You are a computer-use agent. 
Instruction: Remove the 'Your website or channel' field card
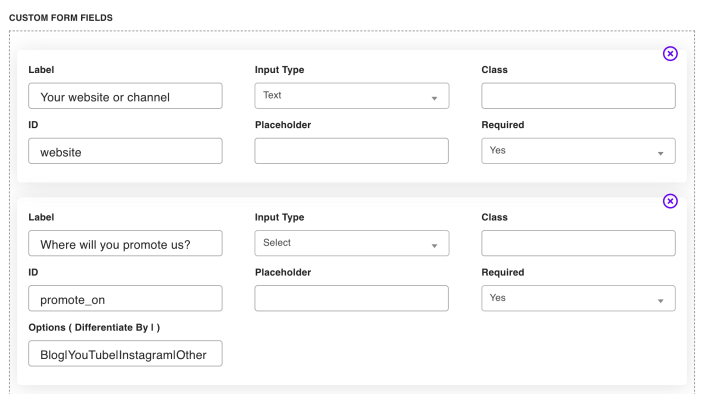click(x=670, y=54)
